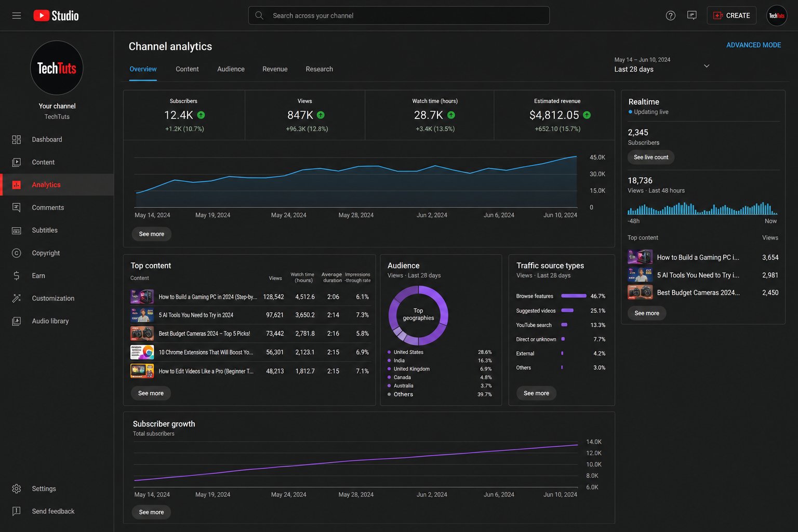Click the TechTuts account avatar in header
Viewport: 798px width, 532px height.
tap(777, 16)
